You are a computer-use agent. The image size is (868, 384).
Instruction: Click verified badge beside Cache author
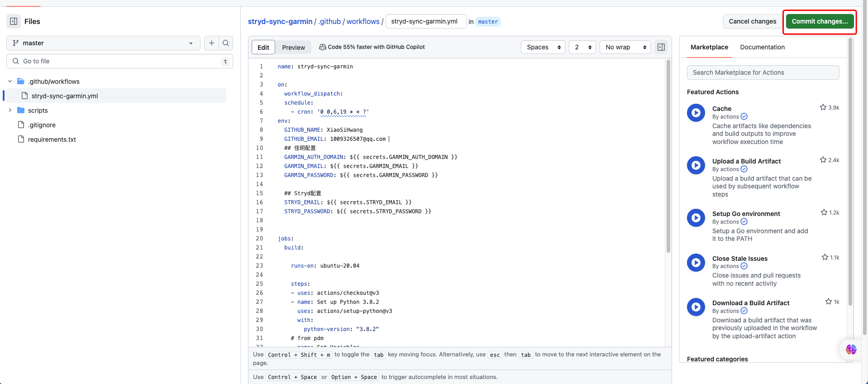tap(744, 116)
